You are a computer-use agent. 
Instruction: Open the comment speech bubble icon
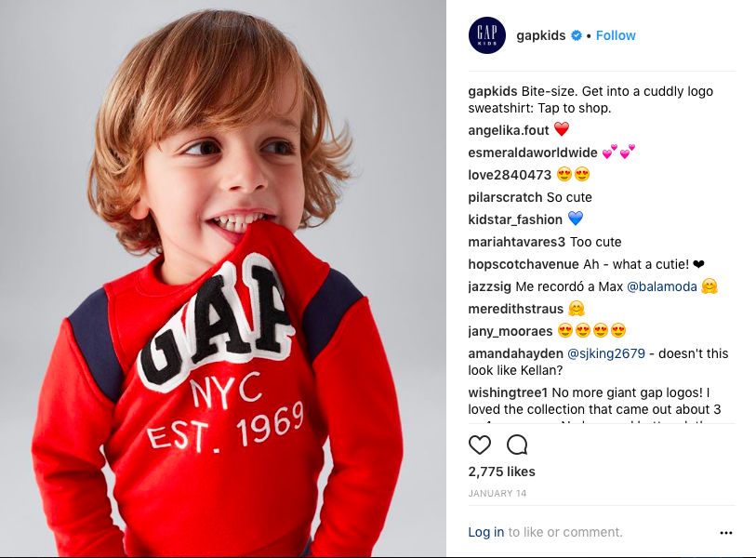[517, 445]
